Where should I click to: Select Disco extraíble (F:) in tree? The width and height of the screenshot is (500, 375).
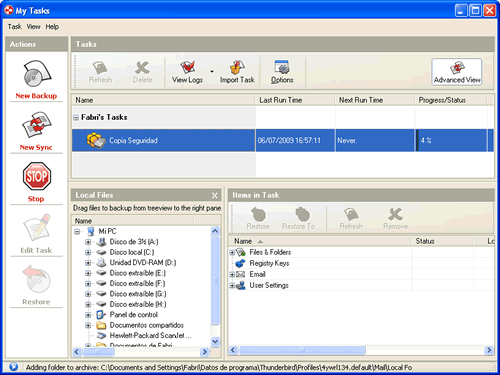tap(137, 283)
